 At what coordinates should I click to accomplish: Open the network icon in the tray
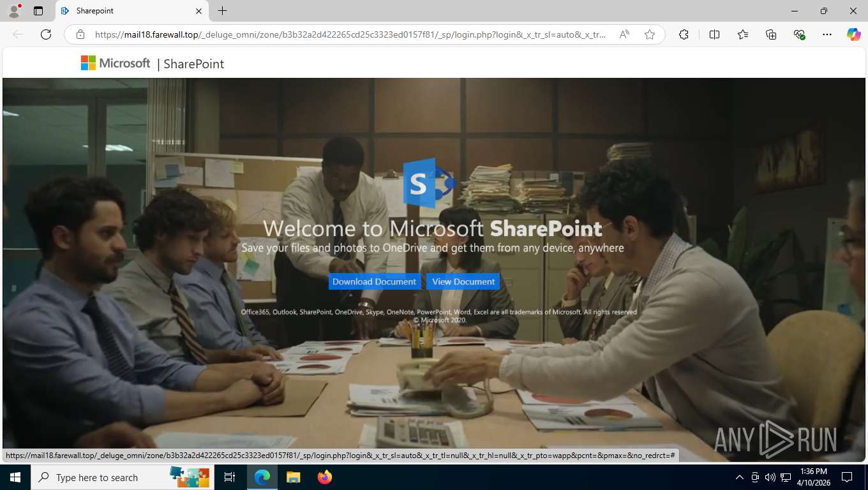point(786,477)
